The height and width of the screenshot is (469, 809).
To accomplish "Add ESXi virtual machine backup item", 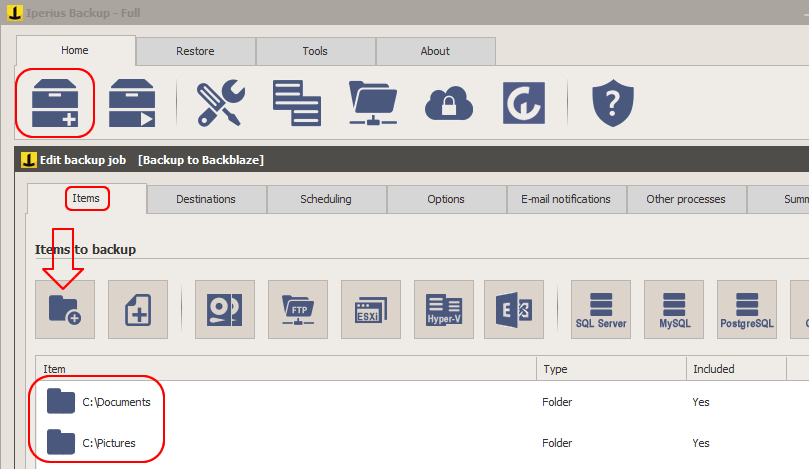I will 371,310.
